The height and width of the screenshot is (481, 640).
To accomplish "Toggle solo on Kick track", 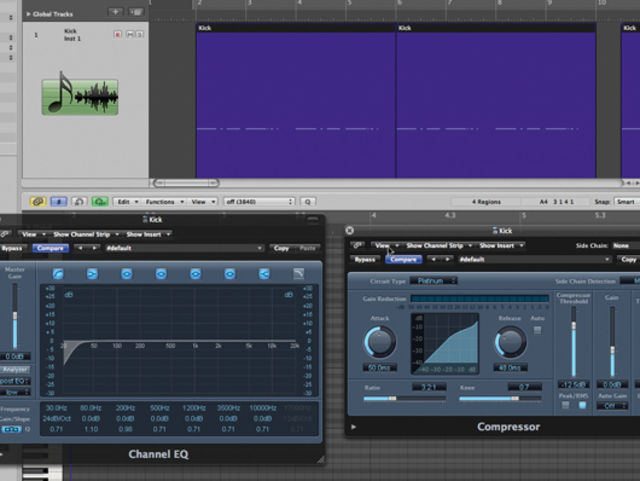I will click(139, 35).
